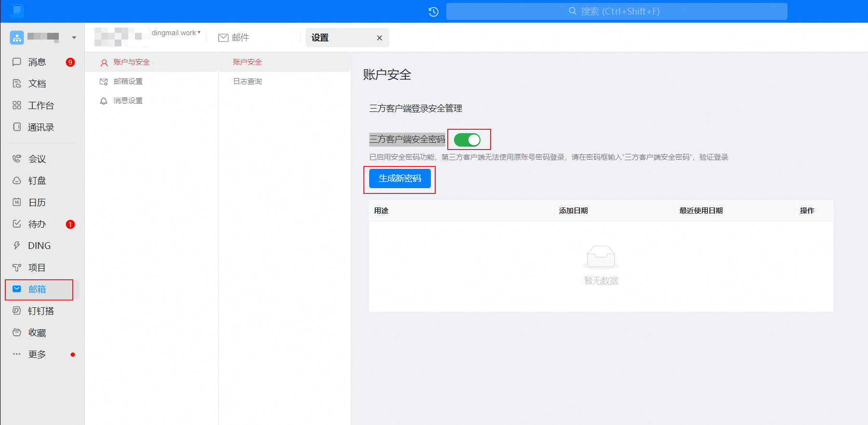Select 账户安全 submenu item
This screenshot has width=868, height=425.
[x=284, y=62]
